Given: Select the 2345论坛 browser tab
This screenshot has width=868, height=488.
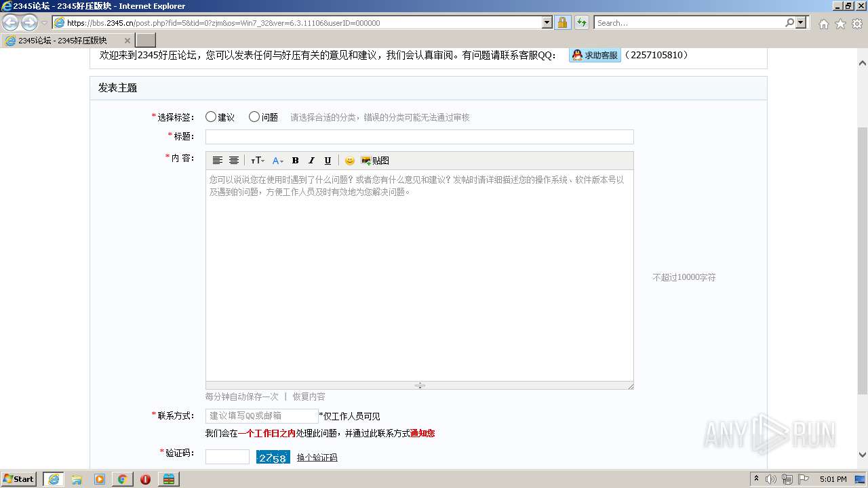Looking at the screenshot, I should click(68, 41).
